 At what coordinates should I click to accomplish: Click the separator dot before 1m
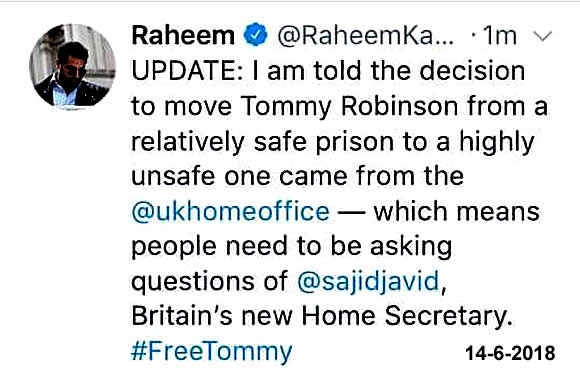[473, 36]
